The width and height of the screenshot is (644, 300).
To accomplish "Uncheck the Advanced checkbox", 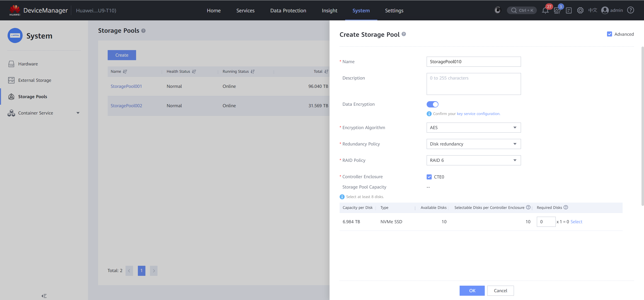I will 609,34.
